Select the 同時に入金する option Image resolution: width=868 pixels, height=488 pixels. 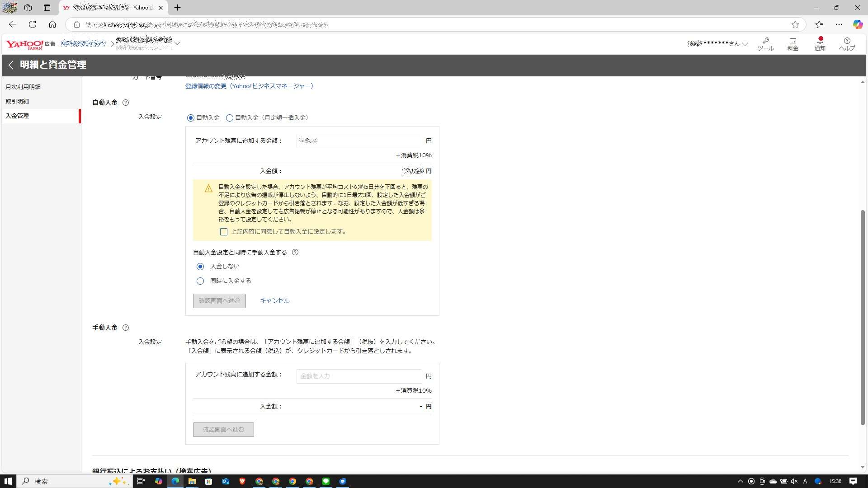200,281
